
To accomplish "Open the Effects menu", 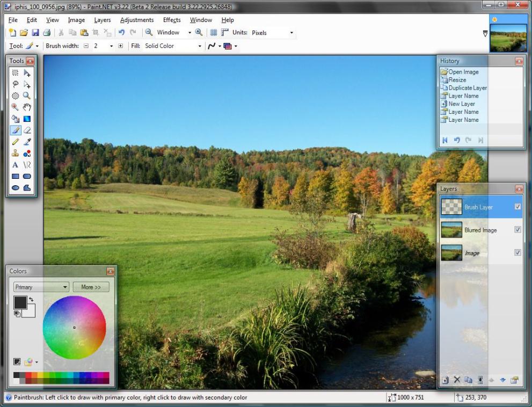I will [x=172, y=20].
